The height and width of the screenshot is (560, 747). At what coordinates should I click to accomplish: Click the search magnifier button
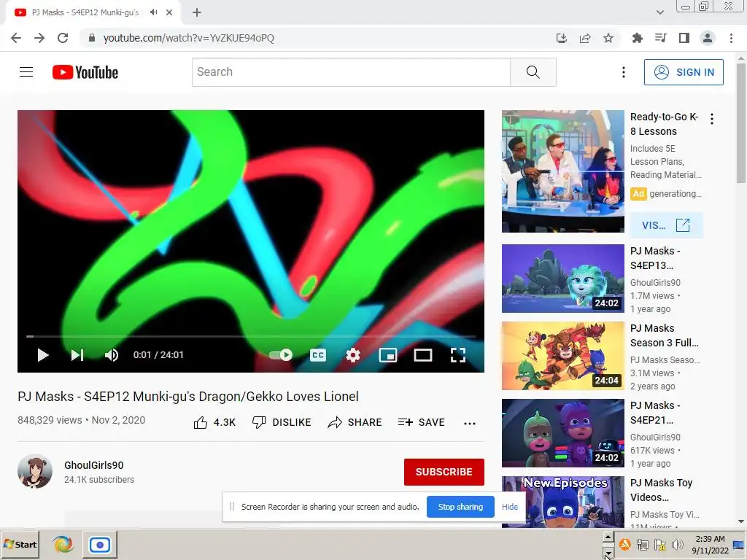(533, 72)
